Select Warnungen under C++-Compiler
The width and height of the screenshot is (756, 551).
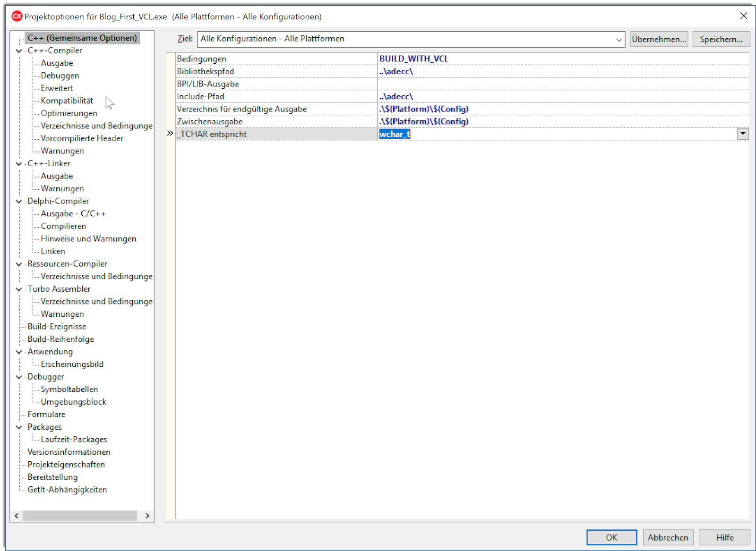pos(62,151)
